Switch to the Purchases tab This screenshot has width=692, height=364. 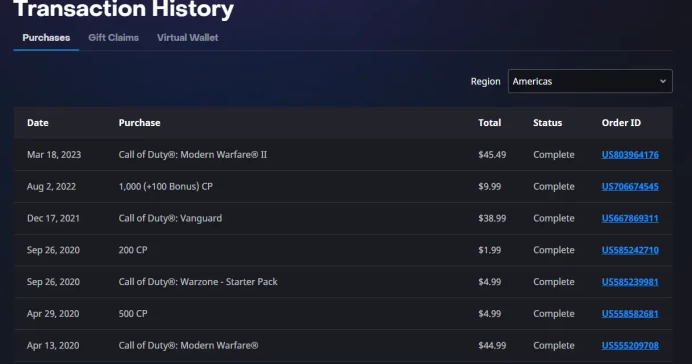coord(46,38)
